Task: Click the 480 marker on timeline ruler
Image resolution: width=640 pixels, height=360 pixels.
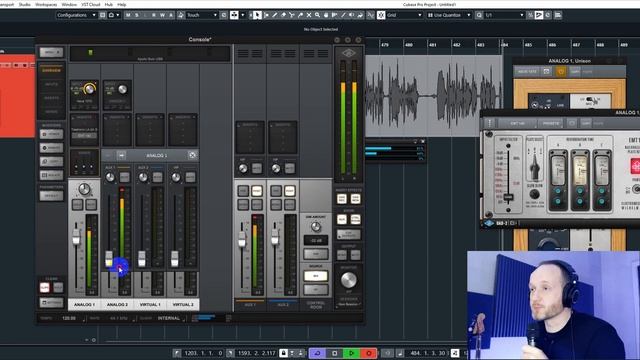Action: (409, 45)
